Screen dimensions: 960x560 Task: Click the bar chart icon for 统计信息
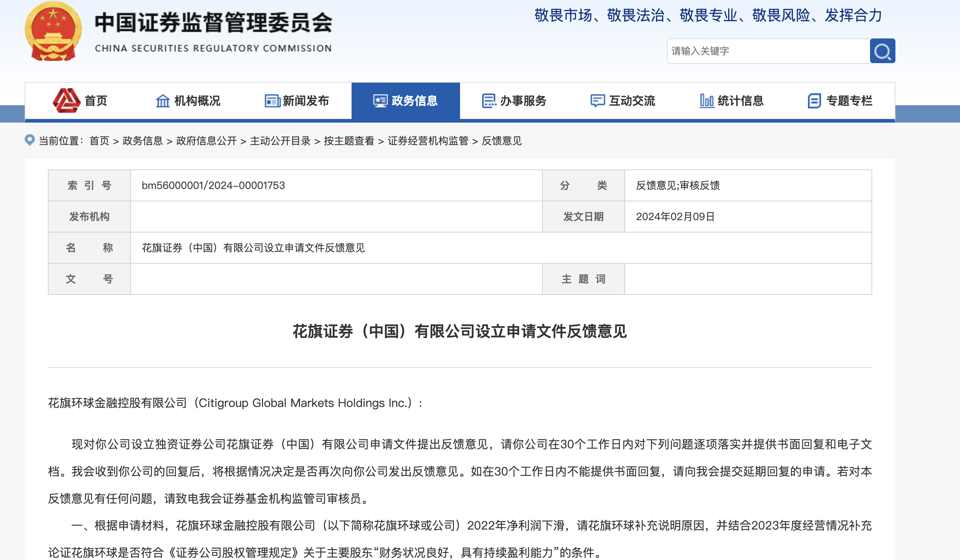pyautogui.click(x=707, y=100)
